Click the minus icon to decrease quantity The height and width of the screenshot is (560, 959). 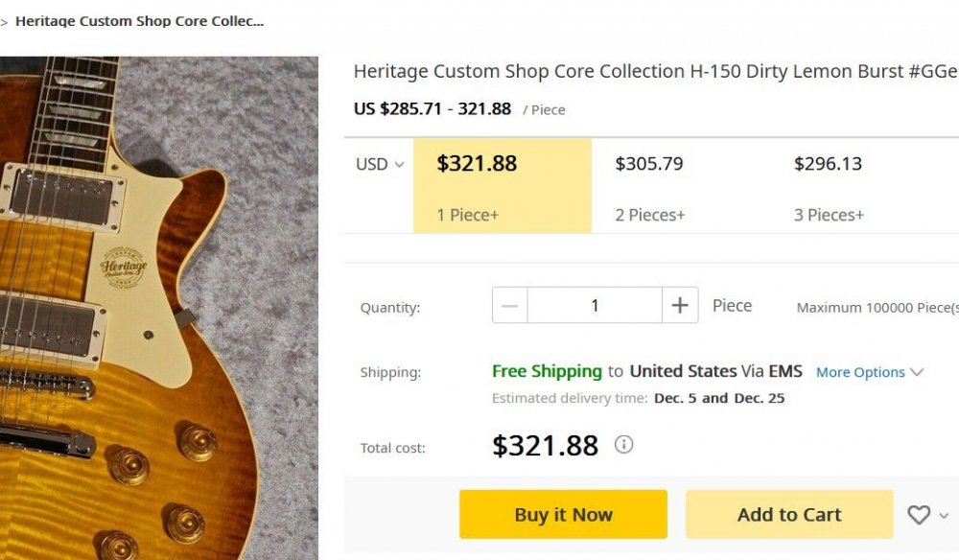[x=509, y=306]
